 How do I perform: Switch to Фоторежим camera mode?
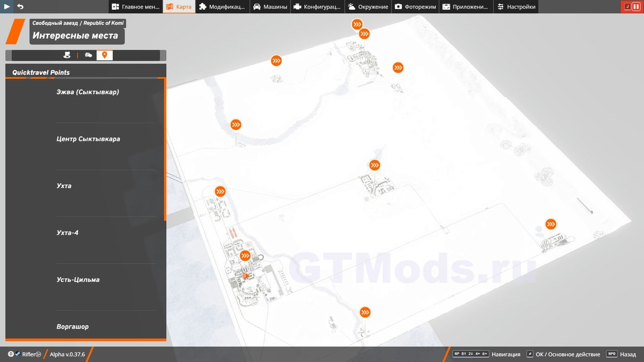(415, 7)
